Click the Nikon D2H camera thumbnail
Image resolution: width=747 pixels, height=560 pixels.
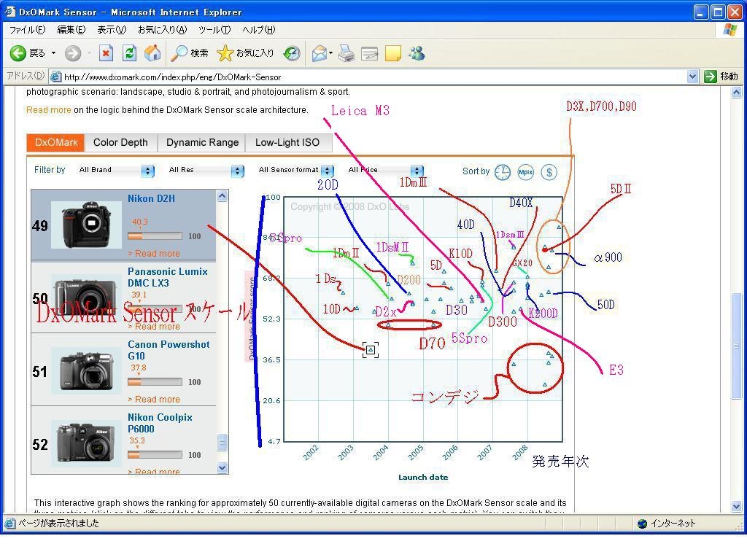pyautogui.click(x=86, y=225)
